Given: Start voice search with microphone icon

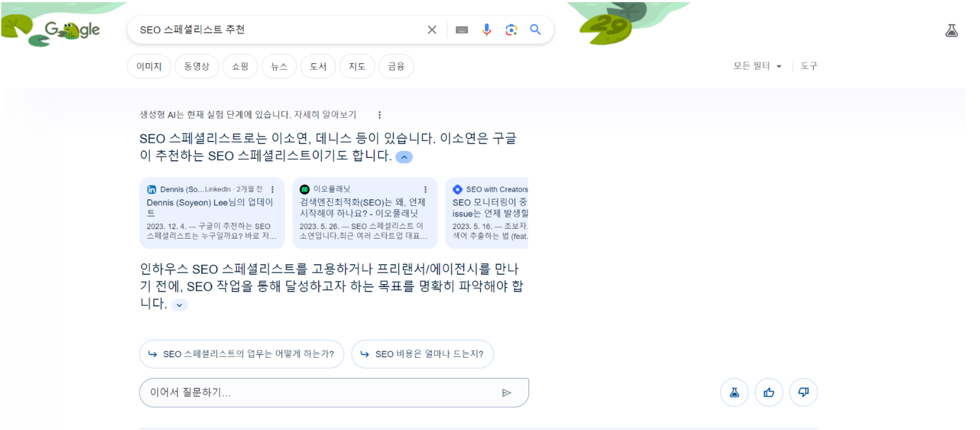Looking at the screenshot, I should tap(486, 30).
